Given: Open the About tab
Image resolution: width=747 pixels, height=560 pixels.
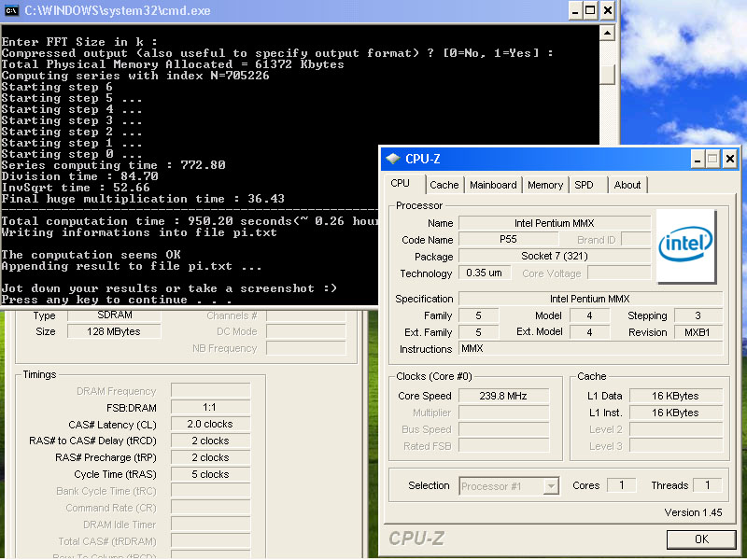Looking at the screenshot, I should tap(627, 185).
